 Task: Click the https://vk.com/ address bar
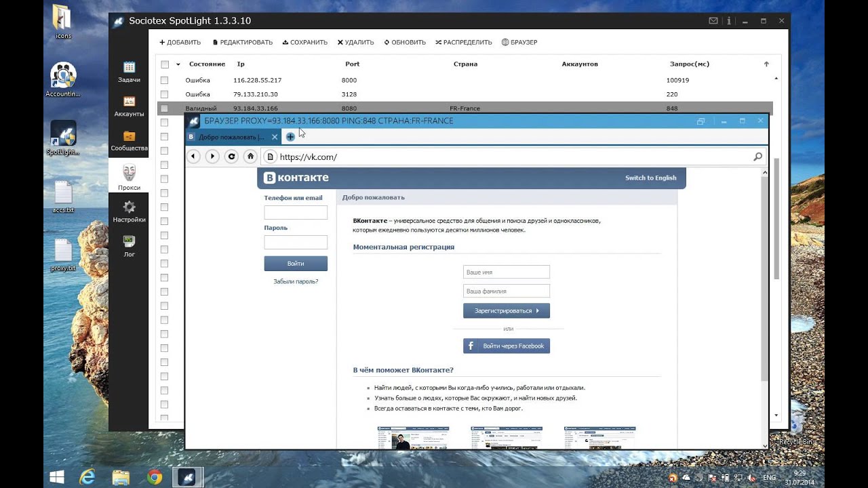tap(513, 157)
